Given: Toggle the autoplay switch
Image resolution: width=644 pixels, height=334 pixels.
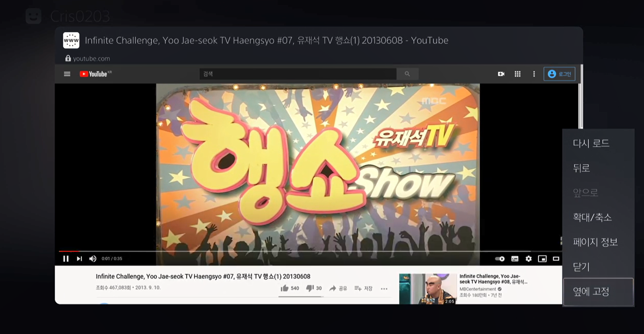Looking at the screenshot, I should pyautogui.click(x=500, y=259).
